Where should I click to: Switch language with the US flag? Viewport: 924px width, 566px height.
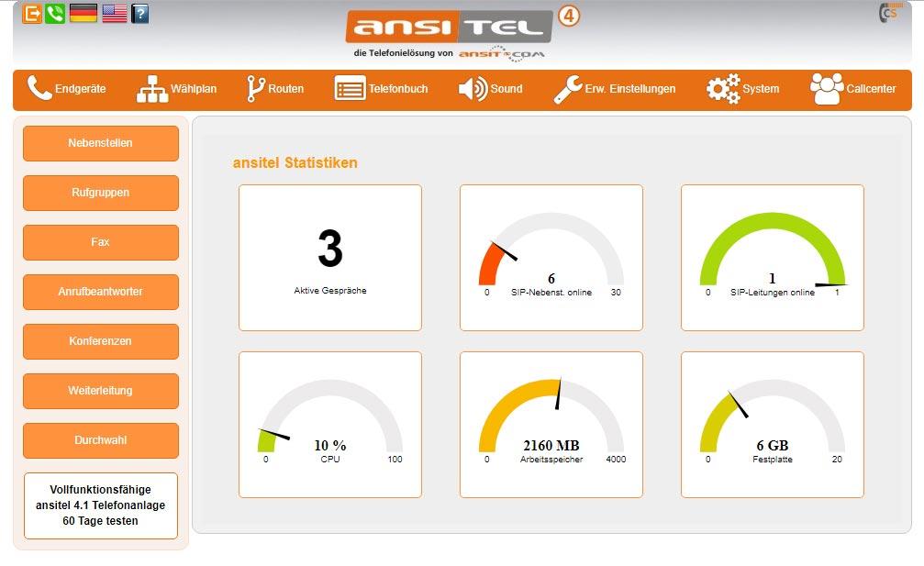click(x=115, y=13)
